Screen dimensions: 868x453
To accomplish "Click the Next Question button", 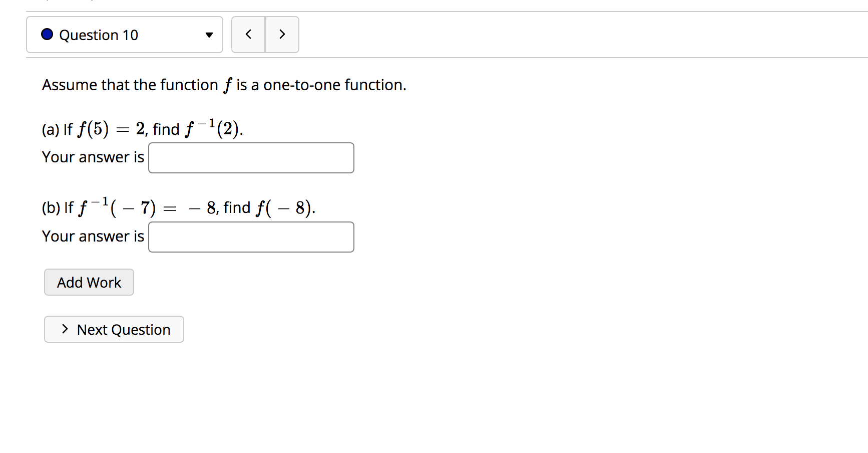I will coord(114,329).
